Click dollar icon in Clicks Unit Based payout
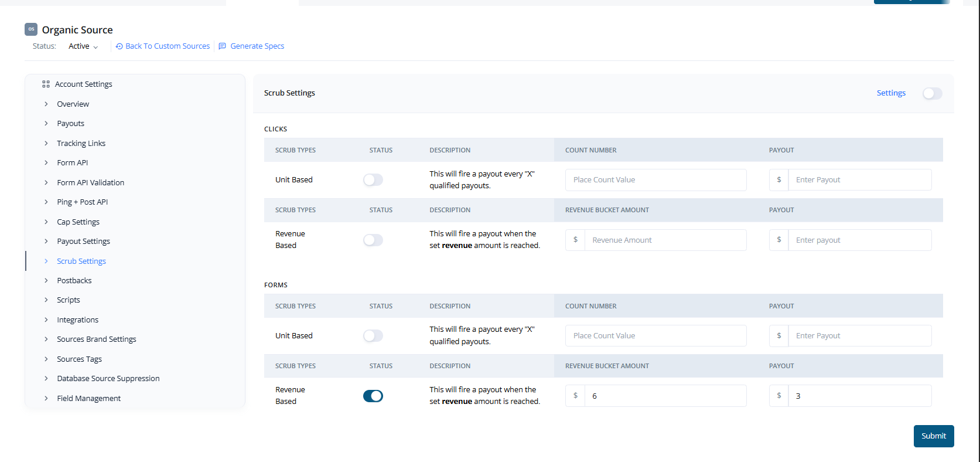The image size is (980, 462). tap(779, 180)
